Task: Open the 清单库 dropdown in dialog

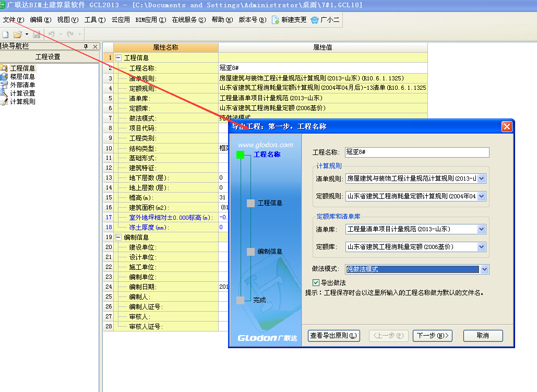Action: pos(482,229)
